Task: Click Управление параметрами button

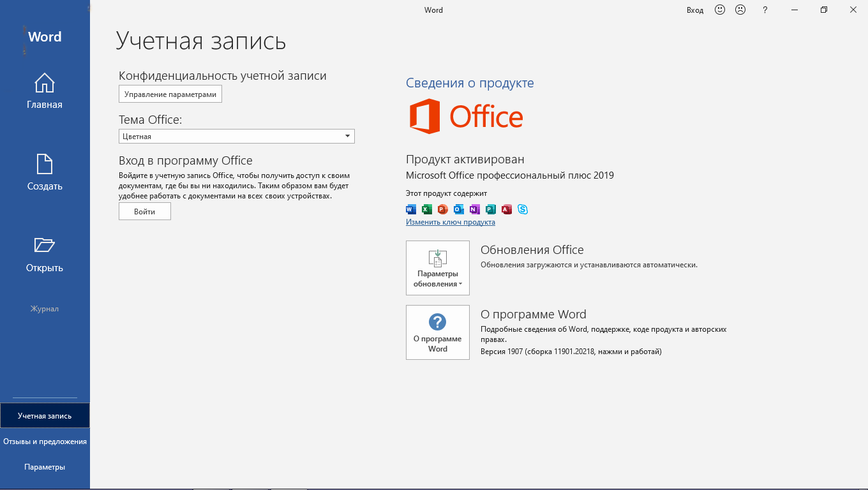Action: tap(170, 94)
